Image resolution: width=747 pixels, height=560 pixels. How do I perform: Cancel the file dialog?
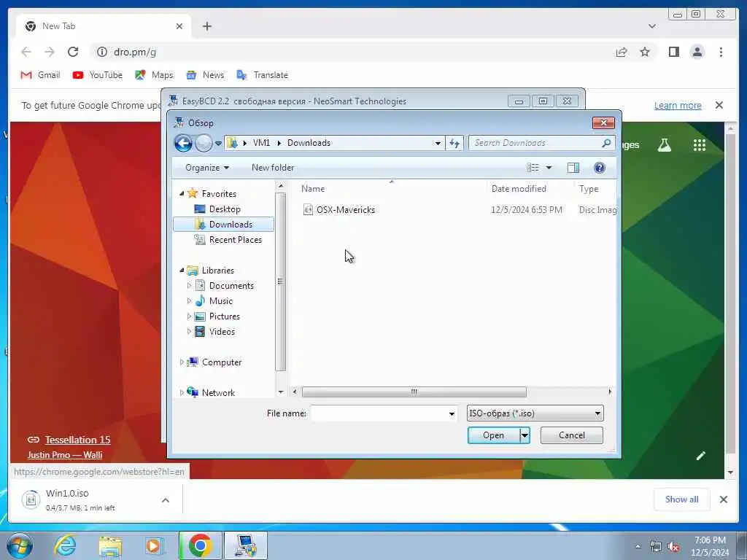[x=572, y=435]
